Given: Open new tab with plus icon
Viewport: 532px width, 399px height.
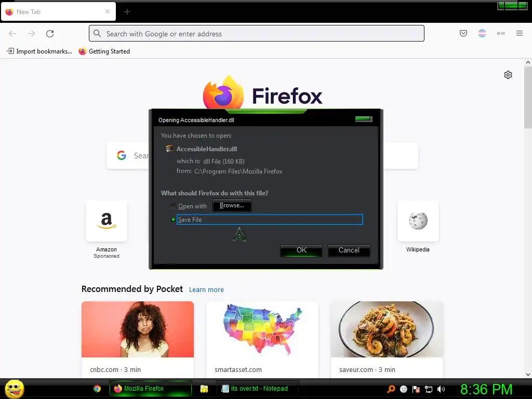Looking at the screenshot, I should pyautogui.click(x=127, y=12).
